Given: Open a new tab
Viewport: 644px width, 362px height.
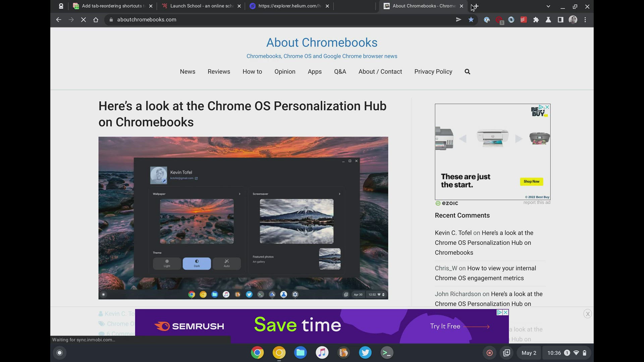Looking at the screenshot, I should pyautogui.click(x=475, y=6).
